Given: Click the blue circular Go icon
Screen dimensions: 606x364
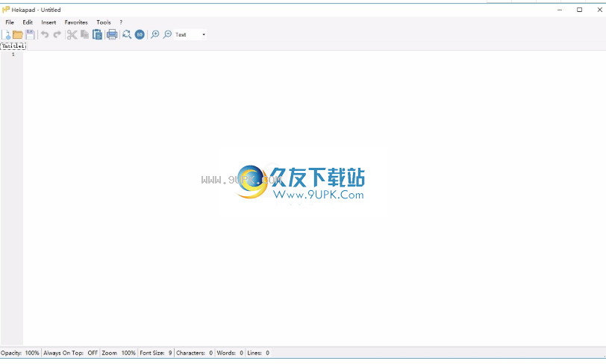Looking at the screenshot, I should coord(140,35).
